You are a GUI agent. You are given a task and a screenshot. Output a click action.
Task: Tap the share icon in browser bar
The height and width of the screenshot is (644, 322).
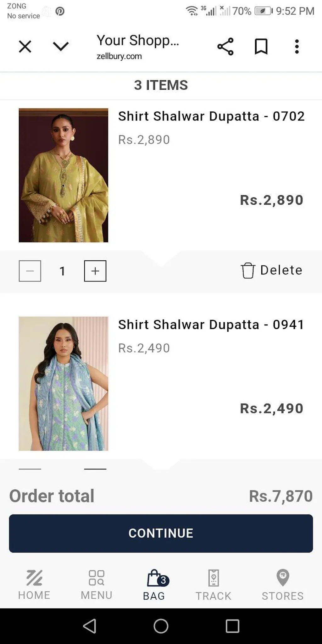pyautogui.click(x=225, y=47)
